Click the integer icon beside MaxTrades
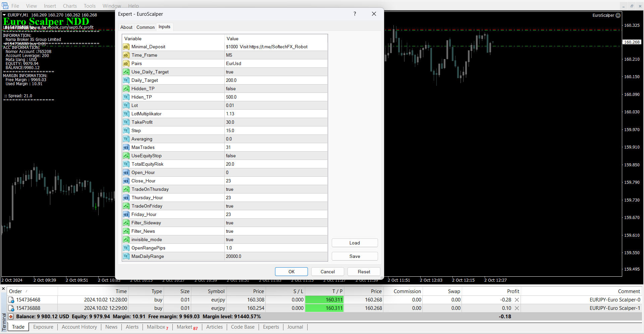The width and height of the screenshot is (644, 334). click(126, 148)
